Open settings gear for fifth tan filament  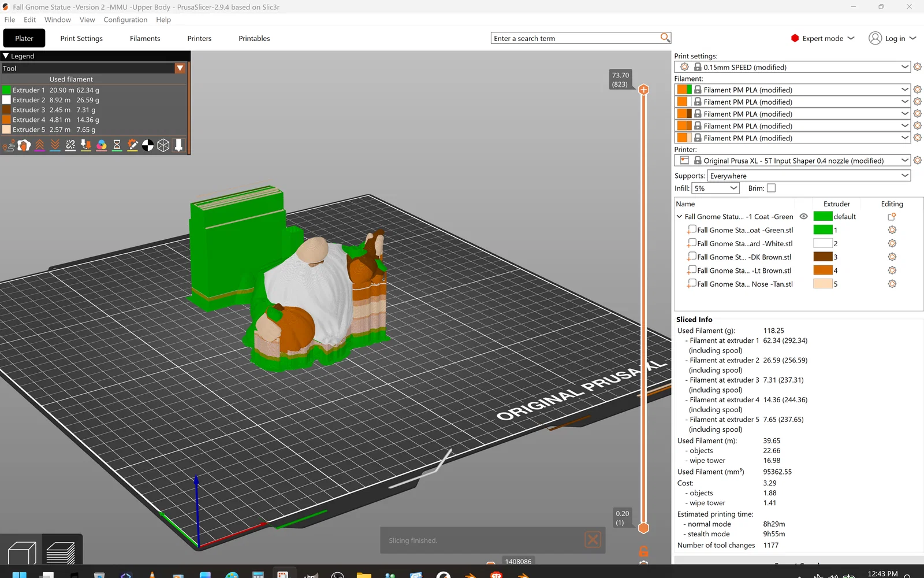pos(918,138)
